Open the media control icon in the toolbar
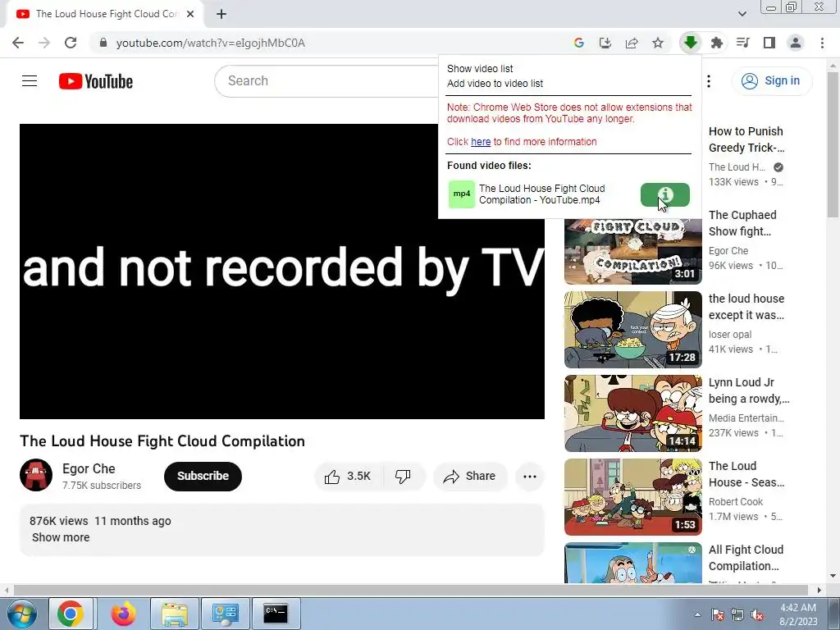The image size is (840, 630). (x=743, y=43)
